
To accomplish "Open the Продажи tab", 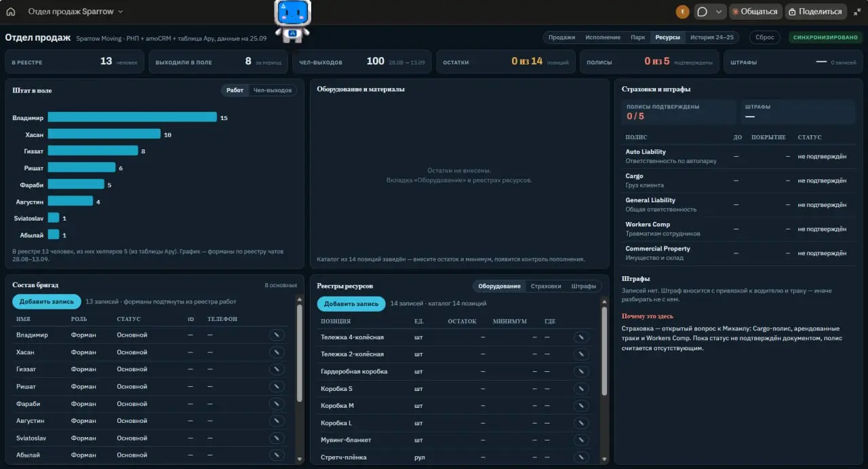I will (x=561, y=37).
